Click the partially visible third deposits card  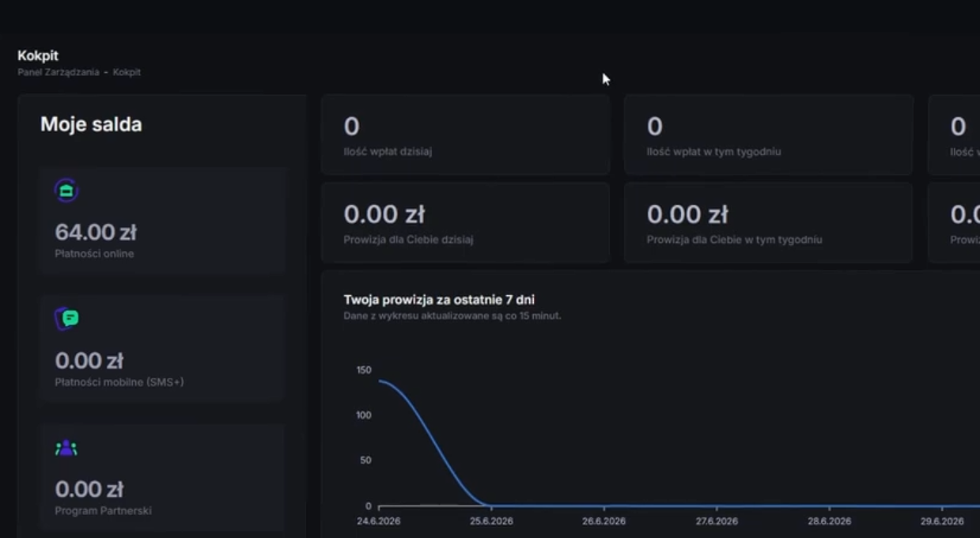point(954,134)
